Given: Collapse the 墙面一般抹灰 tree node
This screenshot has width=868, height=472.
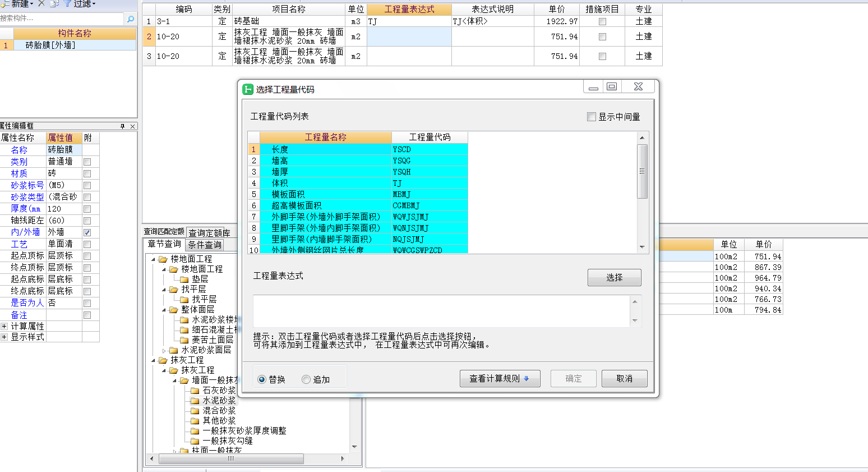Looking at the screenshot, I should point(174,380).
